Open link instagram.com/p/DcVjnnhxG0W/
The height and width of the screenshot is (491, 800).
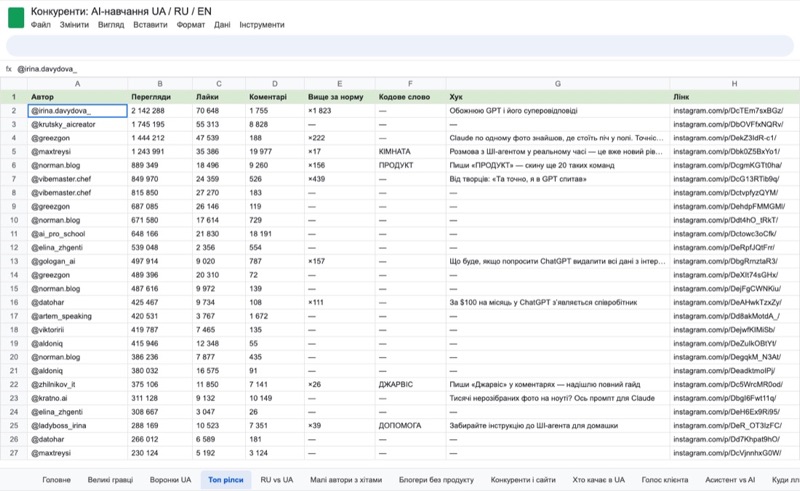[727, 453]
